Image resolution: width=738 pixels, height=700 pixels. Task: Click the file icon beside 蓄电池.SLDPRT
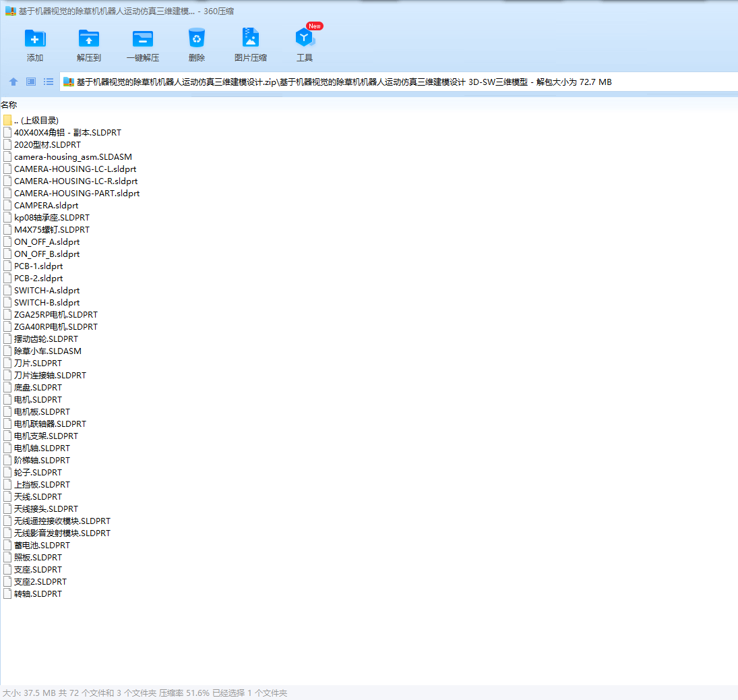coord(7,545)
